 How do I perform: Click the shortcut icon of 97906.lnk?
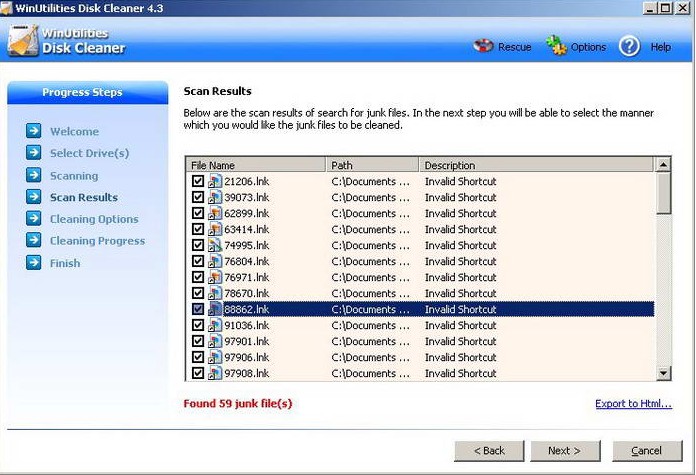point(215,357)
